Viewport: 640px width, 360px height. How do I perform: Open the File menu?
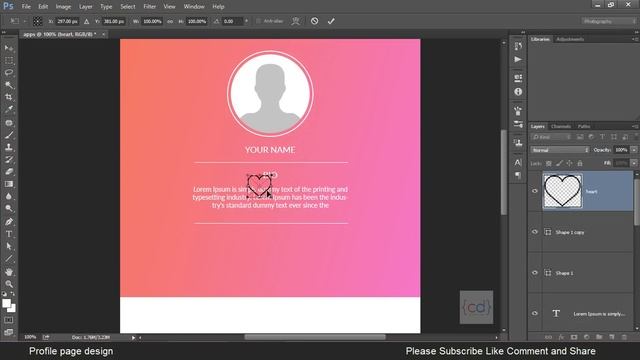(26, 7)
